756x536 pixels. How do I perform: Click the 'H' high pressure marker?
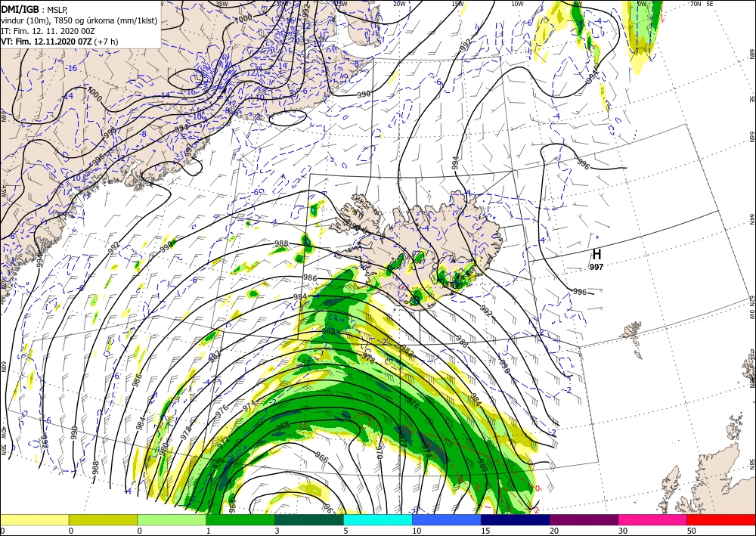[596, 254]
